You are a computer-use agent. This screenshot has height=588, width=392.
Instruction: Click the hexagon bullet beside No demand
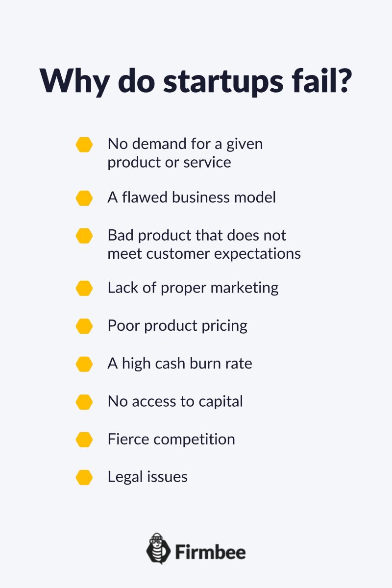[84, 145]
